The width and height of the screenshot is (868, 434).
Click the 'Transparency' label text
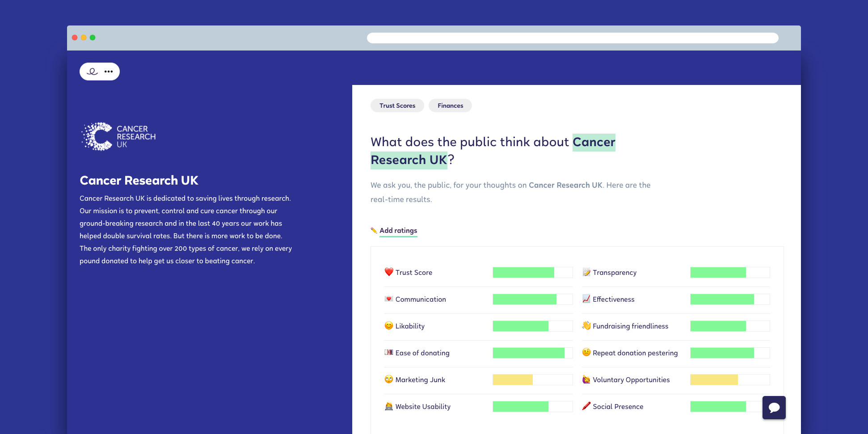click(615, 273)
